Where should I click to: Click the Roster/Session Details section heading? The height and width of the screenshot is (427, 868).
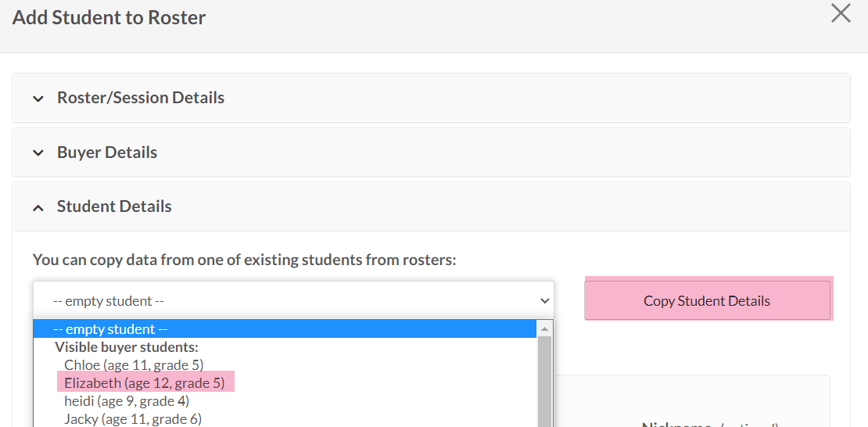pyautogui.click(x=141, y=98)
